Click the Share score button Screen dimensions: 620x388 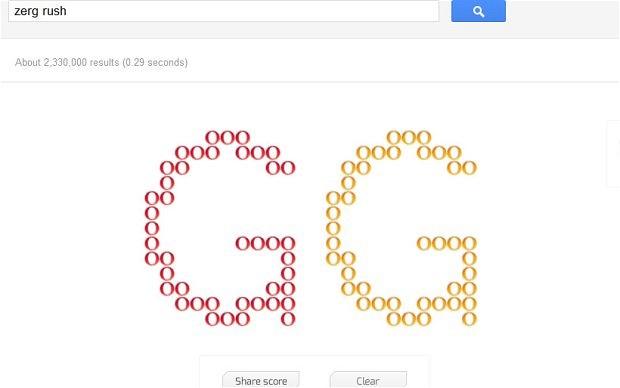tap(261, 380)
